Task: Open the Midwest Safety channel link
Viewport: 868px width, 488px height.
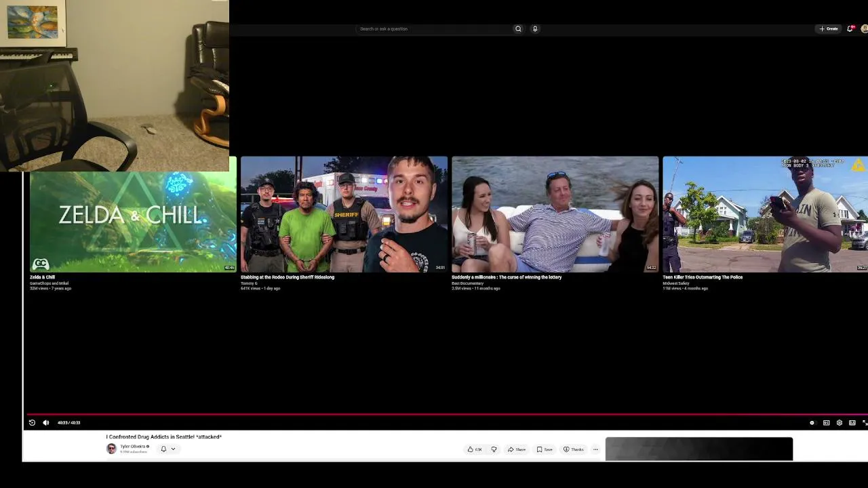Action: 675,283
